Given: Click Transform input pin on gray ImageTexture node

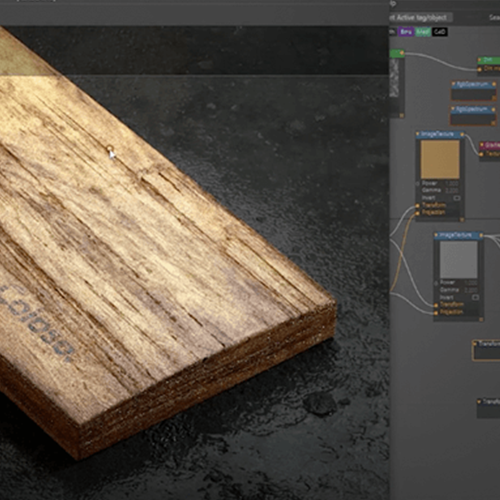Looking at the screenshot, I should pos(436,305).
